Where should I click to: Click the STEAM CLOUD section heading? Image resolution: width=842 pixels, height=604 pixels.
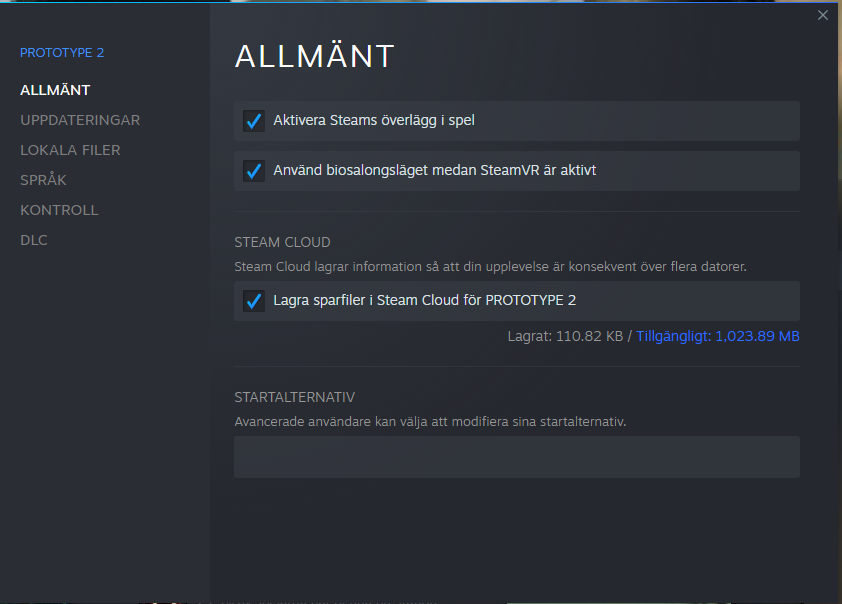[x=282, y=242]
